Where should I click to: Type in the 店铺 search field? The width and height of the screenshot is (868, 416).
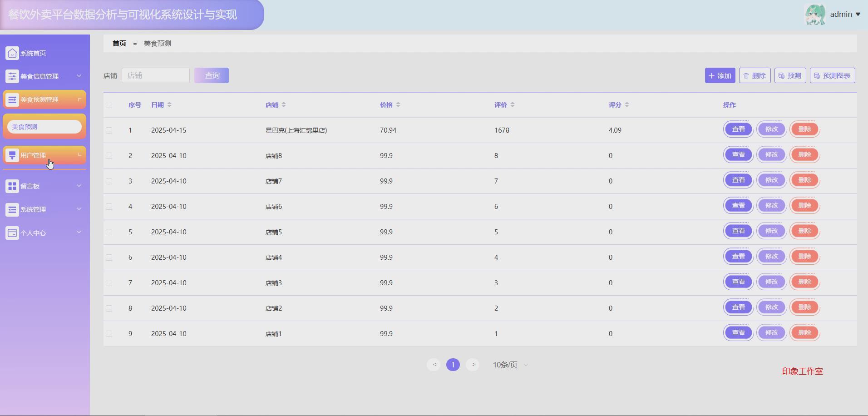coord(156,75)
